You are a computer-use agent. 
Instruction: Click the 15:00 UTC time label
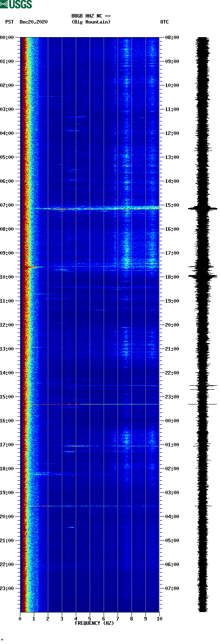(172, 205)
